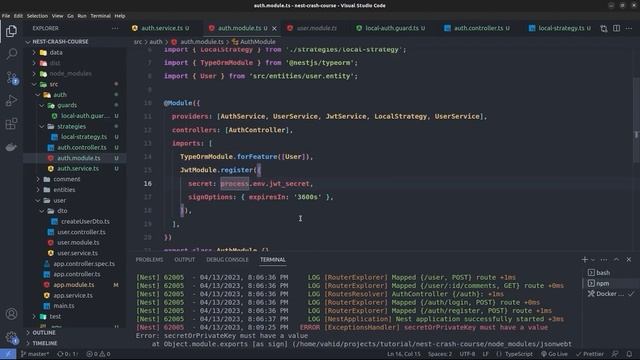Image resolution: width=640 pixels, height=360 pixels.
Task: Switch to the user.module.ts tab
Action: 316,28
